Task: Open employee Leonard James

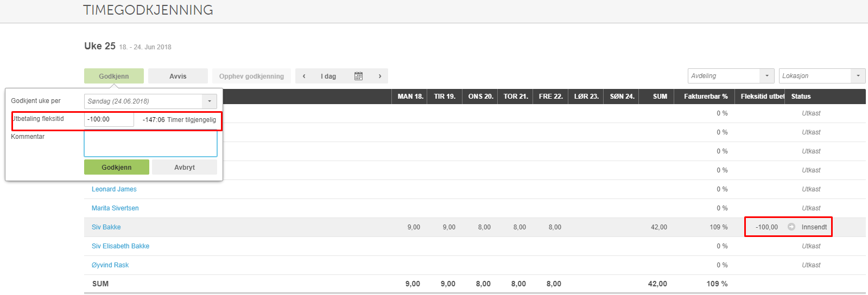Action: [x=114, y=189]
